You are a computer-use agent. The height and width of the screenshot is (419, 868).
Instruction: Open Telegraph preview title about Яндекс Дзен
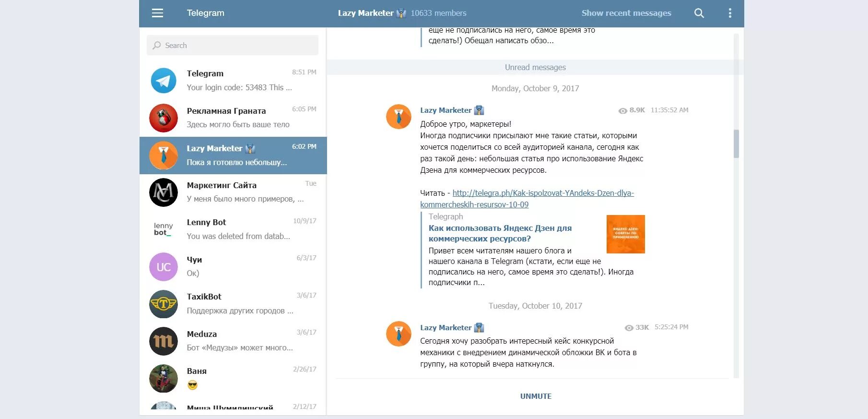click(x=500, y=233)
